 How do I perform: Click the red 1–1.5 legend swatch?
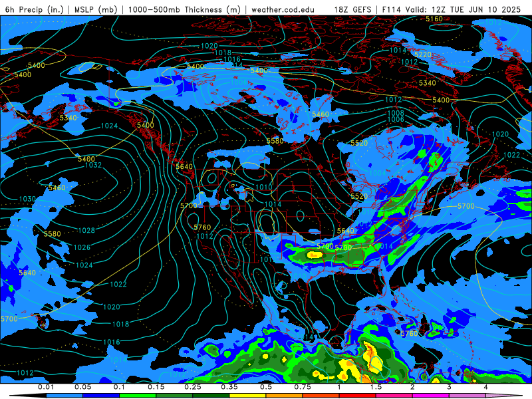click(x=358, y=396)
